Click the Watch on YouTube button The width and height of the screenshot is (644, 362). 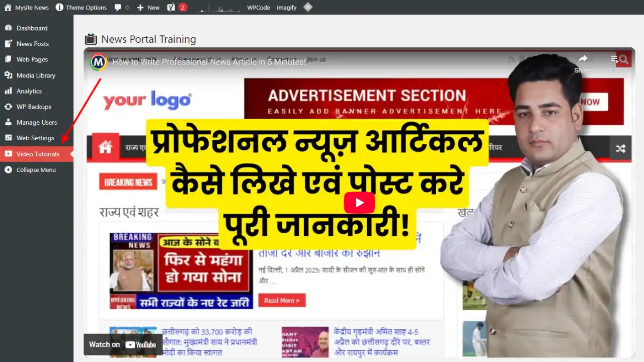click(123, 344)
